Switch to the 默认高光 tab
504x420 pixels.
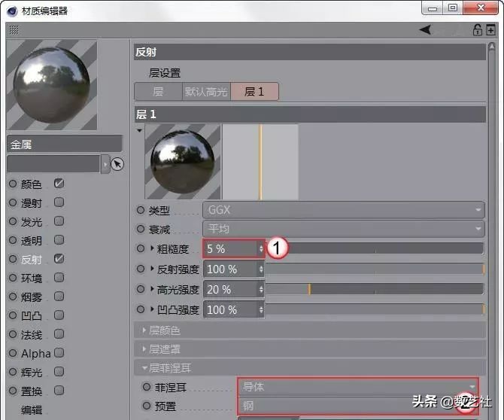pyautogui.click(x=206, y=92)
